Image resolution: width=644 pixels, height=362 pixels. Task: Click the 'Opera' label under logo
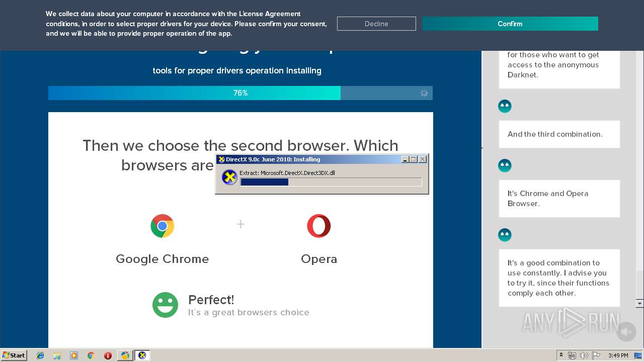[319, 259]
